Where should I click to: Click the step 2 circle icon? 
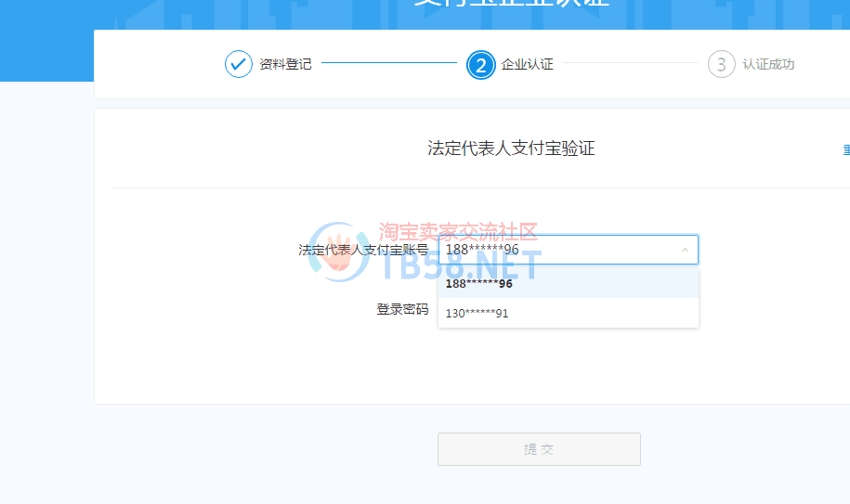pos(481,65)
